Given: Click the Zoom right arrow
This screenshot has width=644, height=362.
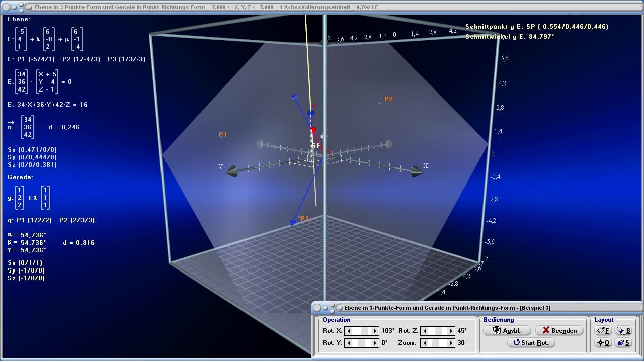Looking at the screenshot, I should [451, 343].
